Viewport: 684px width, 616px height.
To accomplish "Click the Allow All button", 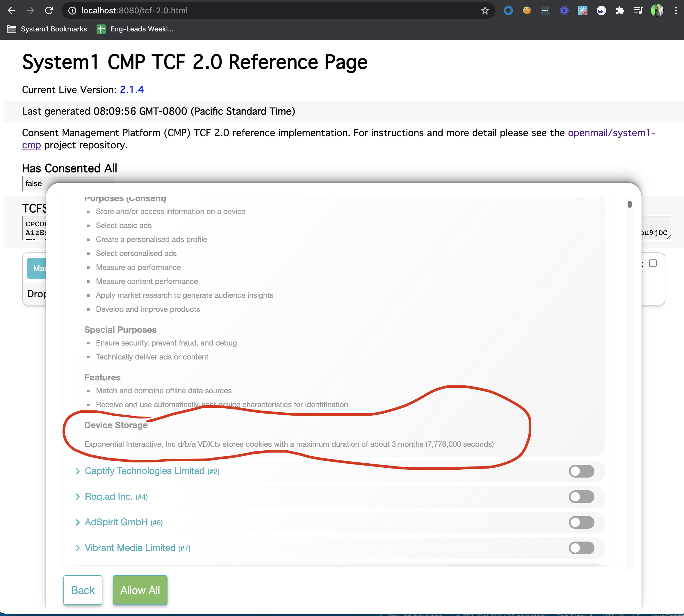I will pos(140,590).
